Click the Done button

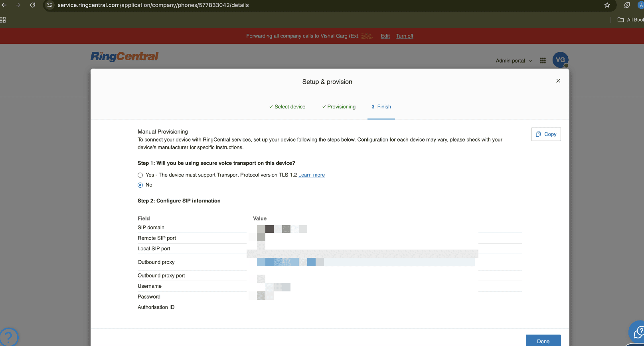point(543,341)
